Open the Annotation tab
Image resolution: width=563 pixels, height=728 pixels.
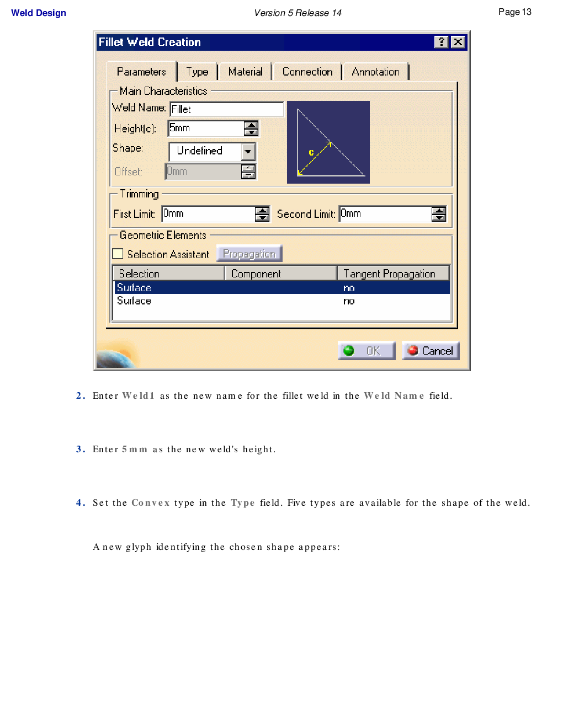[x=375, y=72]
